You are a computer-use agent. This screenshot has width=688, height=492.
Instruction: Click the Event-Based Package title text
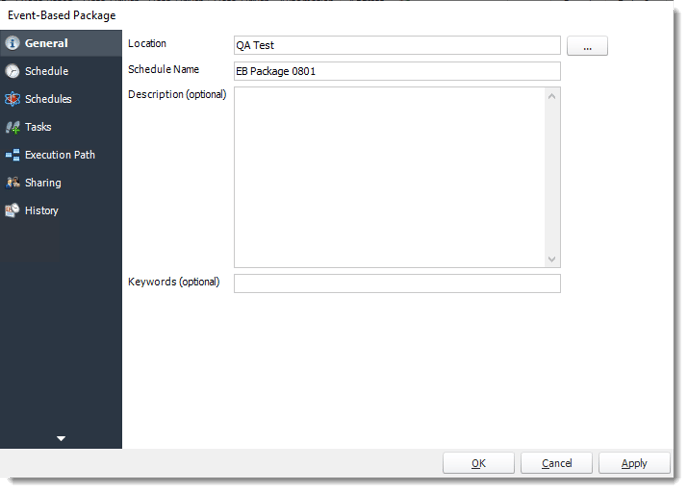(x=62, y=15)
